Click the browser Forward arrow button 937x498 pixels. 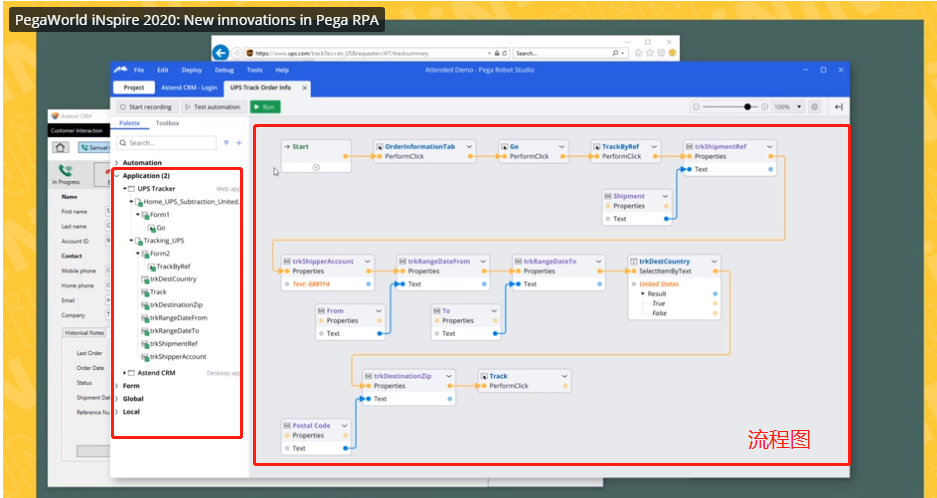click(x=237, y=53)
